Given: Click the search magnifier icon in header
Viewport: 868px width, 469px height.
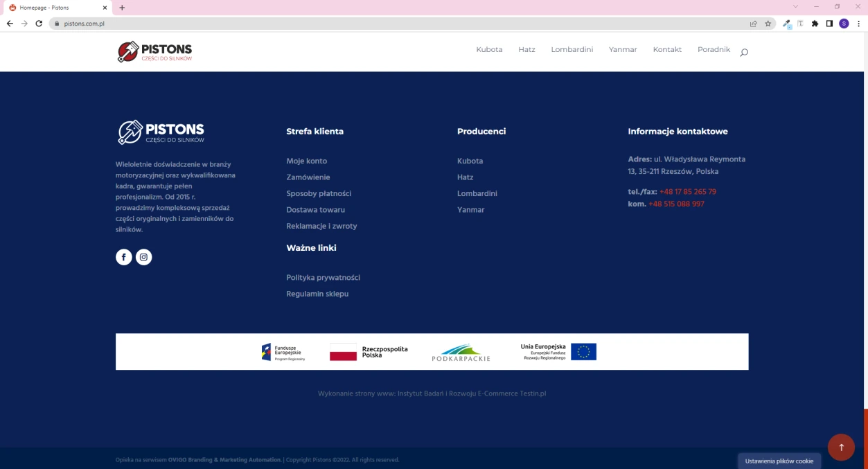Looking at the screenshot, I should coord(744,52).
